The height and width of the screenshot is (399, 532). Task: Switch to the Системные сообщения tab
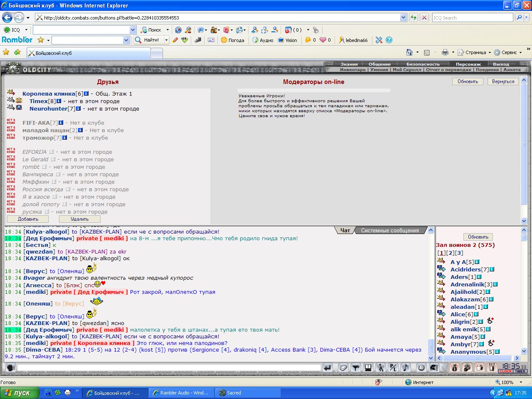[390, 230]
